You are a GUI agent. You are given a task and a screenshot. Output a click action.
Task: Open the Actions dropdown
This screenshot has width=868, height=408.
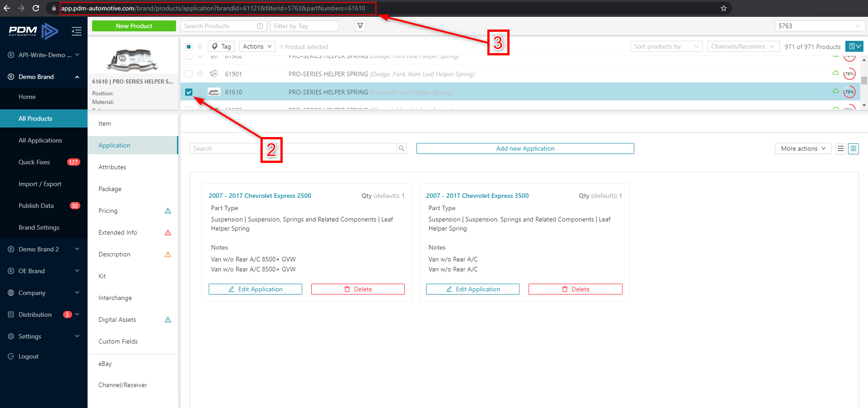pyautogui.click(x=257, y=46)
